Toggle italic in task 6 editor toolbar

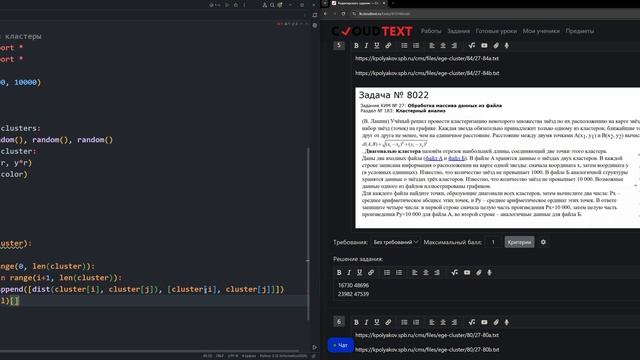[366, 322]
